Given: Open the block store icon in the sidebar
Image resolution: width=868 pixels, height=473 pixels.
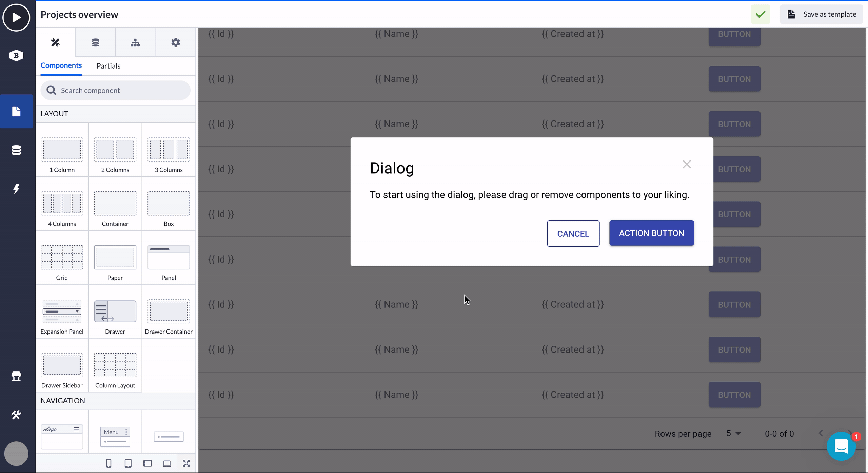Looking at the screenshot, I should (x=16, y=376).
